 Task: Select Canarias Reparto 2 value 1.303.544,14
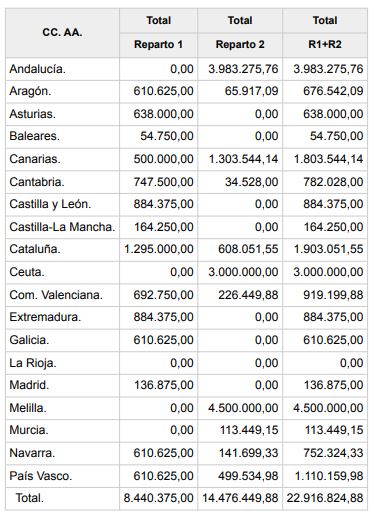[243, 159]
